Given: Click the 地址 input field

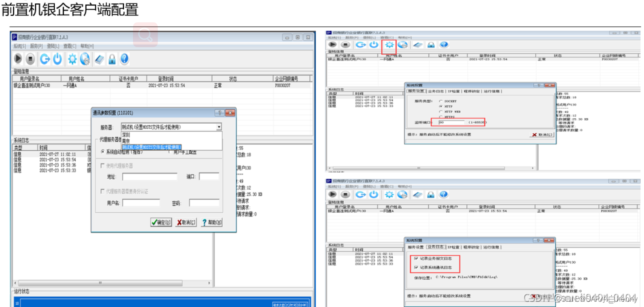Looking at the screenshot, I should click(150, 177).
